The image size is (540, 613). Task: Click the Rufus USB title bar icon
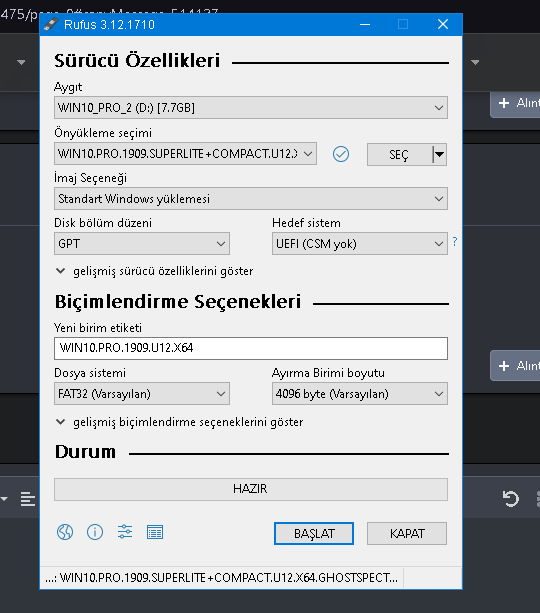[51, 24]
